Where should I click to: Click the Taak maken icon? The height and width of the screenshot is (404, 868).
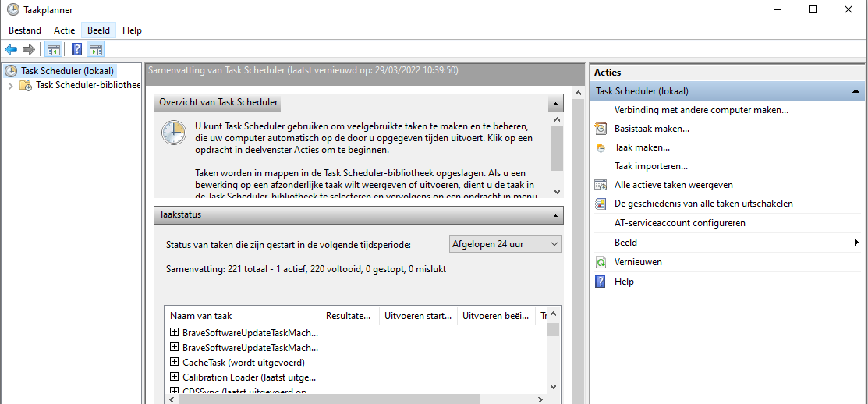click(x=601, y=147)
